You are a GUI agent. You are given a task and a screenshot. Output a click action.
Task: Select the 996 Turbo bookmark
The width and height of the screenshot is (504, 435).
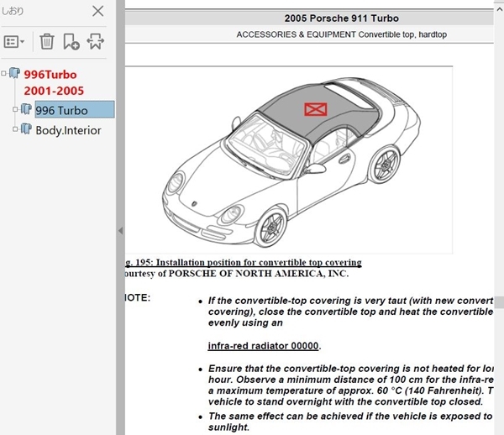pos(75,110)
